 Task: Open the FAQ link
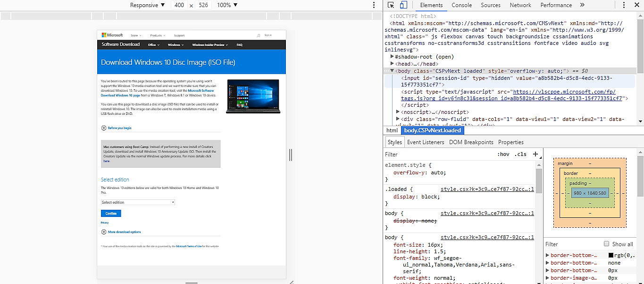(239, 45)
